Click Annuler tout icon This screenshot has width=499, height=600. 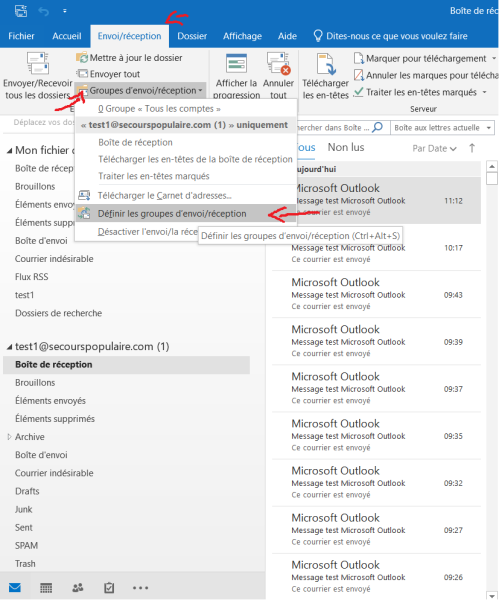coord(278,64)
